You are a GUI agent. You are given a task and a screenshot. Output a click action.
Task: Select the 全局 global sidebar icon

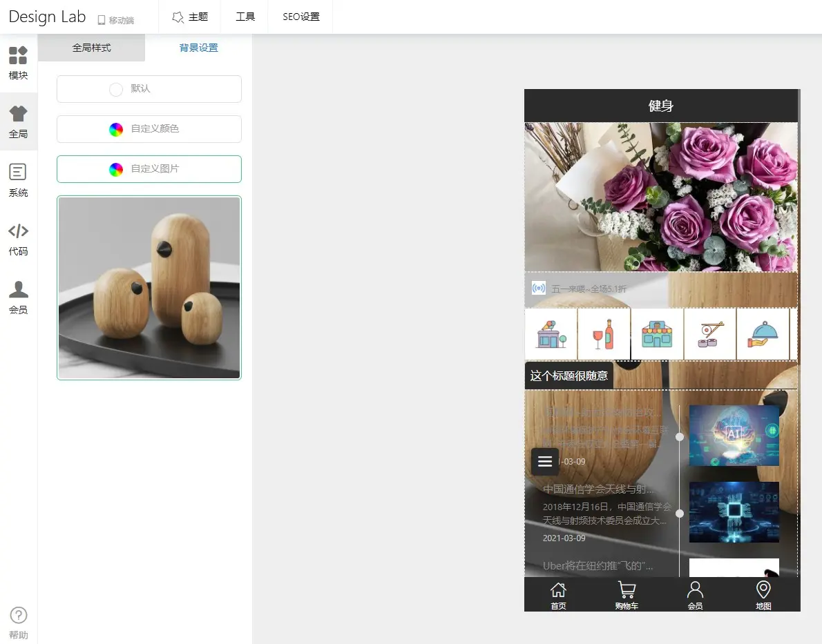[19, 121]
